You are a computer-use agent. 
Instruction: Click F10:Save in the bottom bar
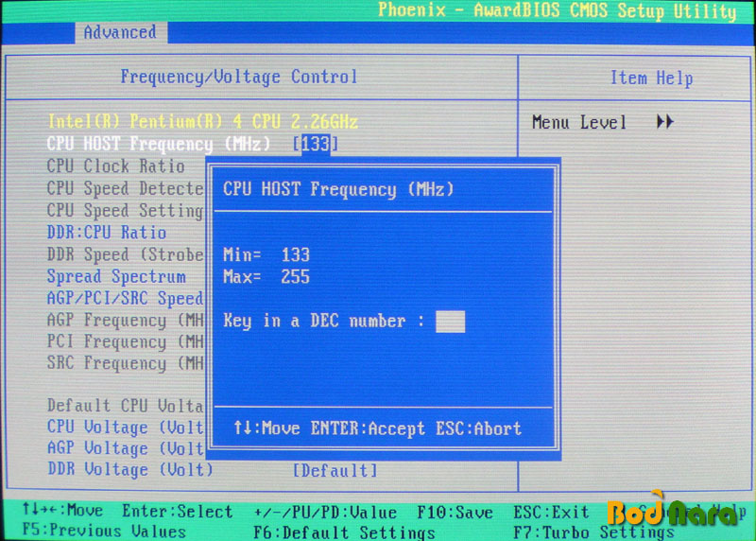coord(455,513)
